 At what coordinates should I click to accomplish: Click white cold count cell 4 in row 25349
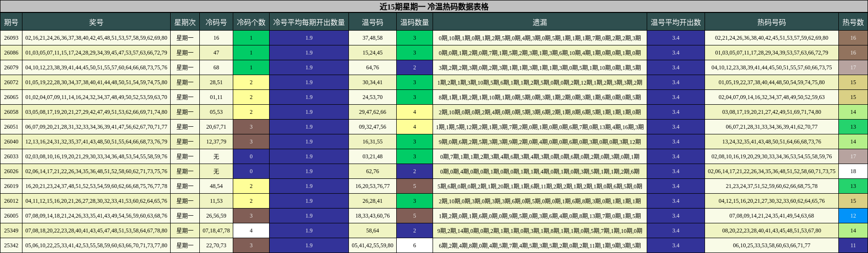pyautogui.click(x=251, y=231)
